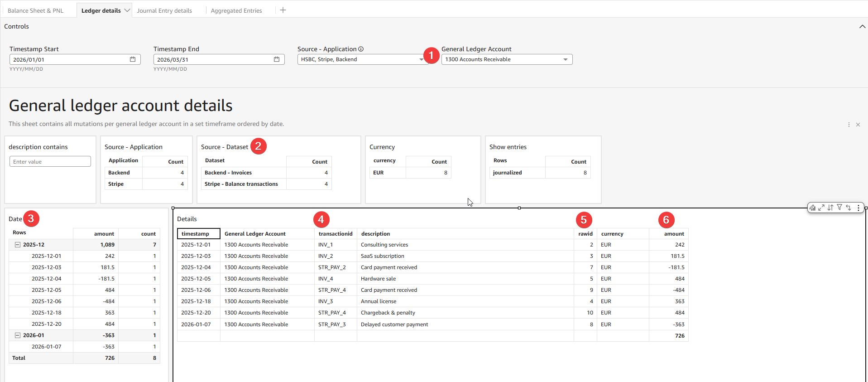Click the amount column header in Details

[x=674, y=234]
